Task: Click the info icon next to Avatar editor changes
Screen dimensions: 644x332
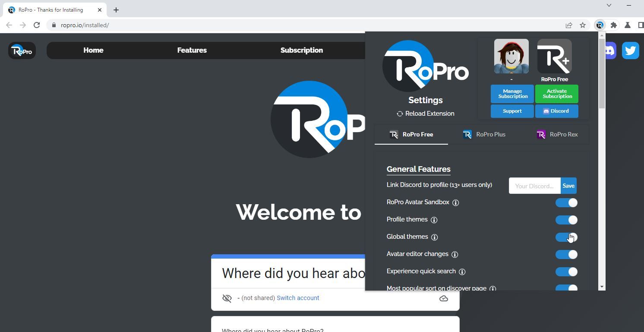Action: 455,254
